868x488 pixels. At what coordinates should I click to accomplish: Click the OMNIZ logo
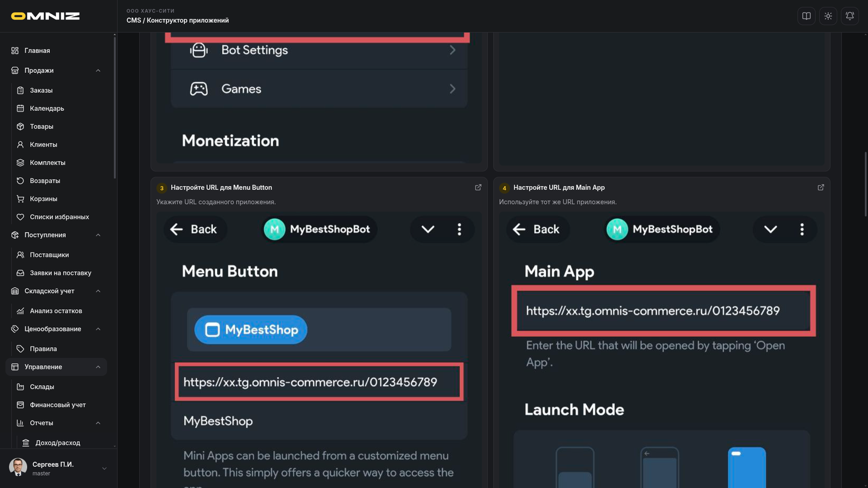[45, 16]
